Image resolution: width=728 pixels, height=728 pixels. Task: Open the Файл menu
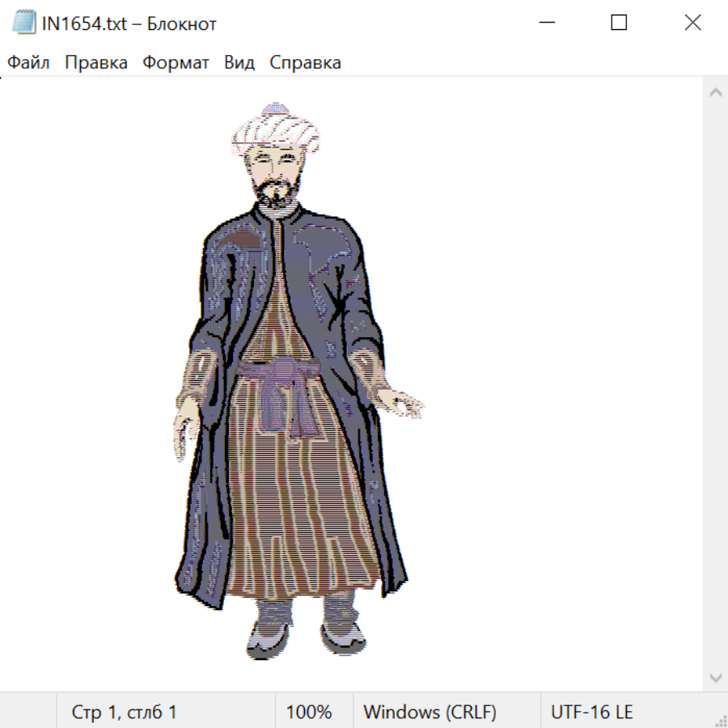click(28, 63)
